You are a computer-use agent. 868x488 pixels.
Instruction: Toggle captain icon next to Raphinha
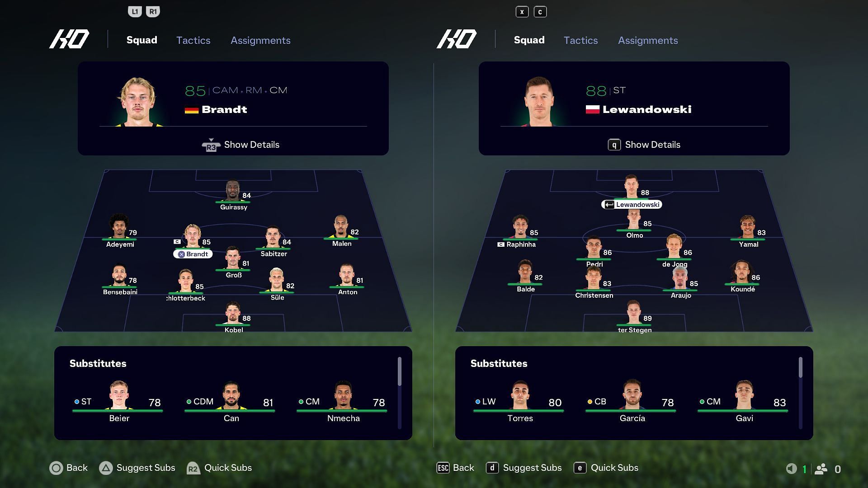coord(500,244)
